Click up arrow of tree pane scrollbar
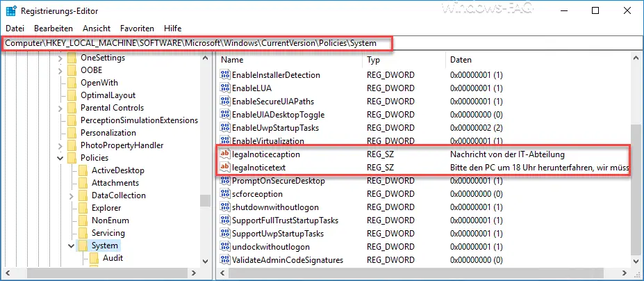 click(x=206, y=58)
